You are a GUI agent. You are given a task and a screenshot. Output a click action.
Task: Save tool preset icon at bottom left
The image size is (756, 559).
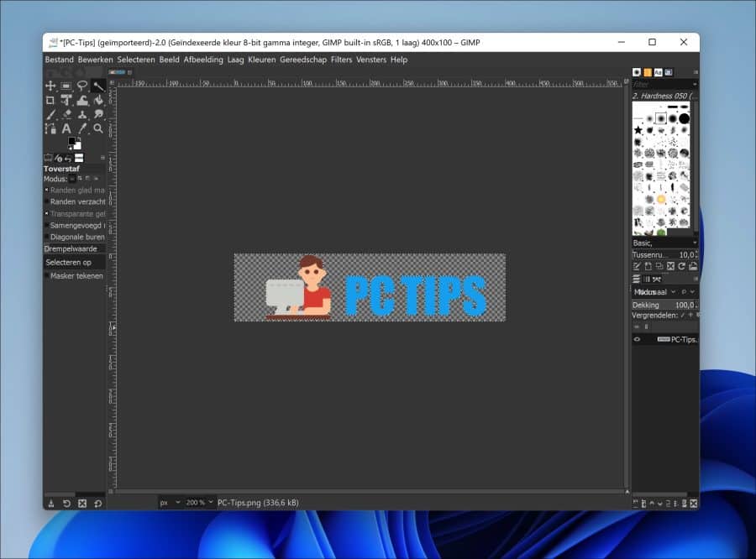pos(51,504)
